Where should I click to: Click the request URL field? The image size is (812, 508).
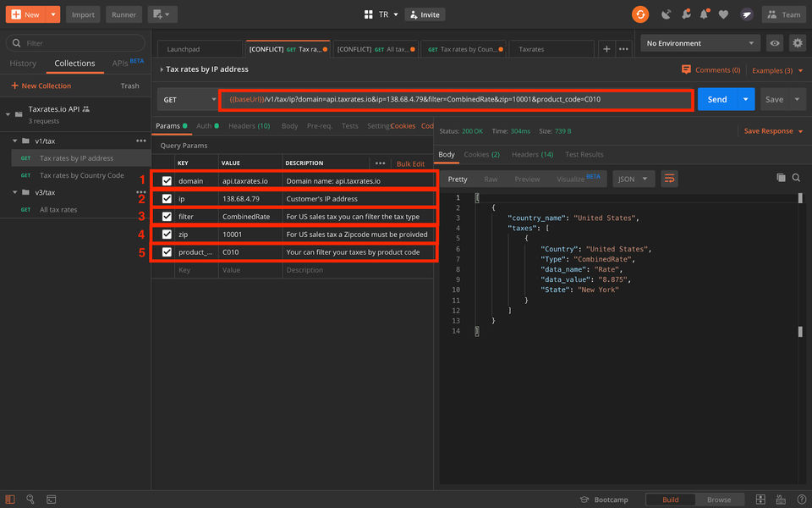click(x=456, y=100)
